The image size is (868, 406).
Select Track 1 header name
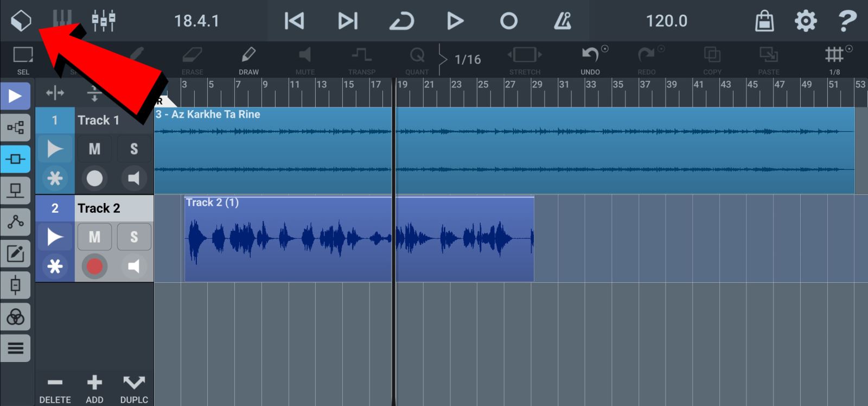(x=98, y=120)
